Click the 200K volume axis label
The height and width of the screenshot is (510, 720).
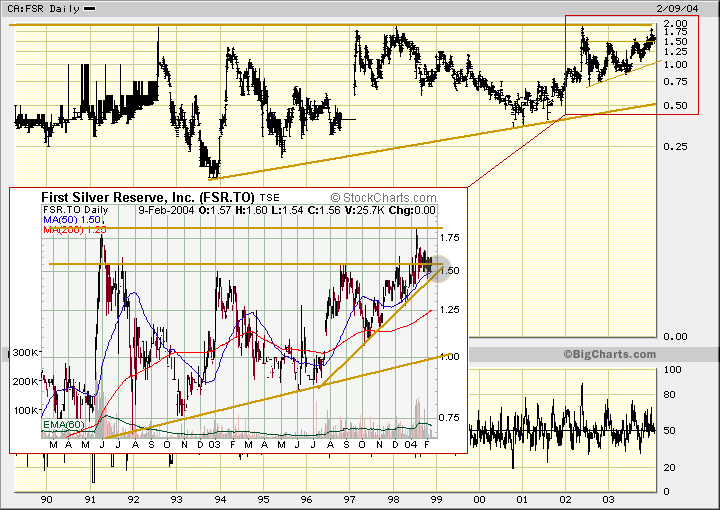coord(25,381)
